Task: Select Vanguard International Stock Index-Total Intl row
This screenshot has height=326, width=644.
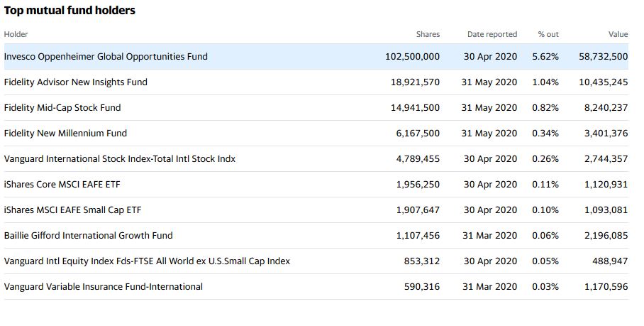Action: pyautogui.click(x=120, y=159)
